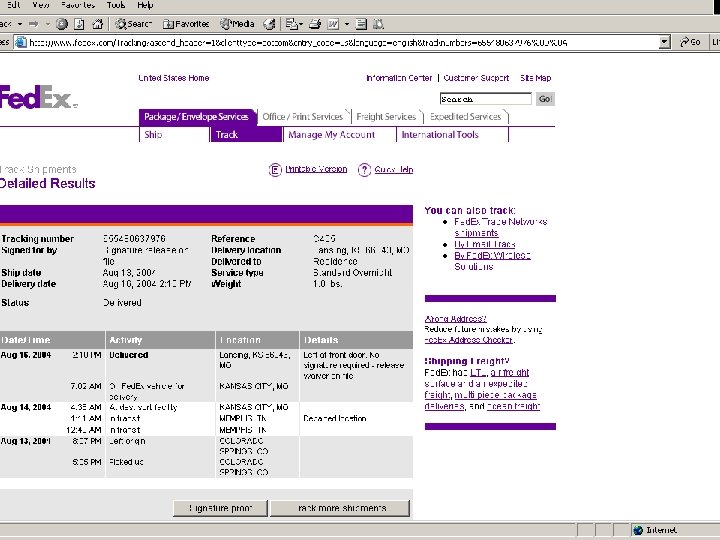720x540 pixels.
Task: Select the Package/Envelope Services tab
Action: (196, 117)
